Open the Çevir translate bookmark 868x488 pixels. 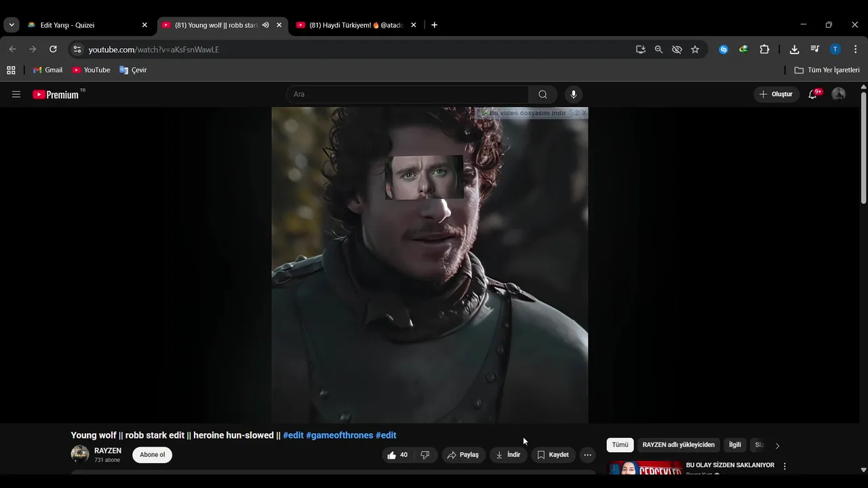pos(133,70)
